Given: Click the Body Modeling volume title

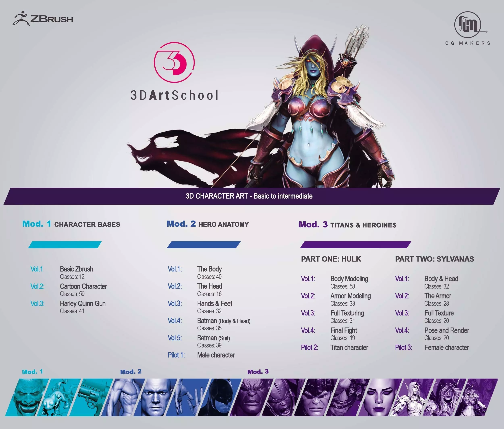Looking at the screenshot, I should [x=349, y=279].
